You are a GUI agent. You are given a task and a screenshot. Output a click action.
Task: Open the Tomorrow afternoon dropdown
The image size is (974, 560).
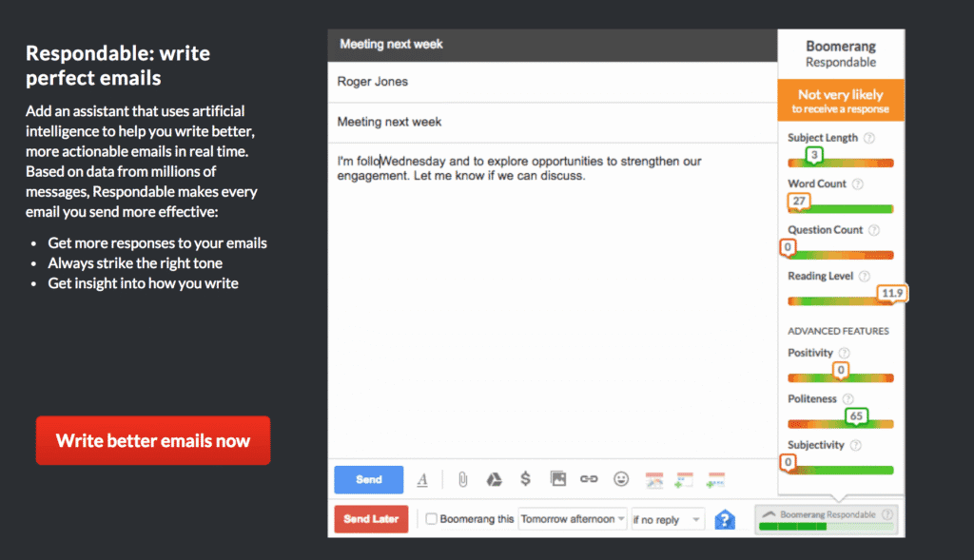click(573, 519)
